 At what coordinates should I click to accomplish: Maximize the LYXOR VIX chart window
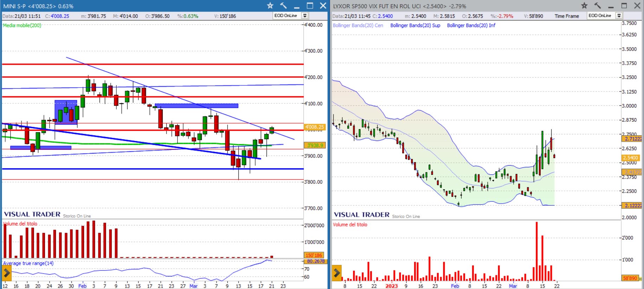point(624,6)
